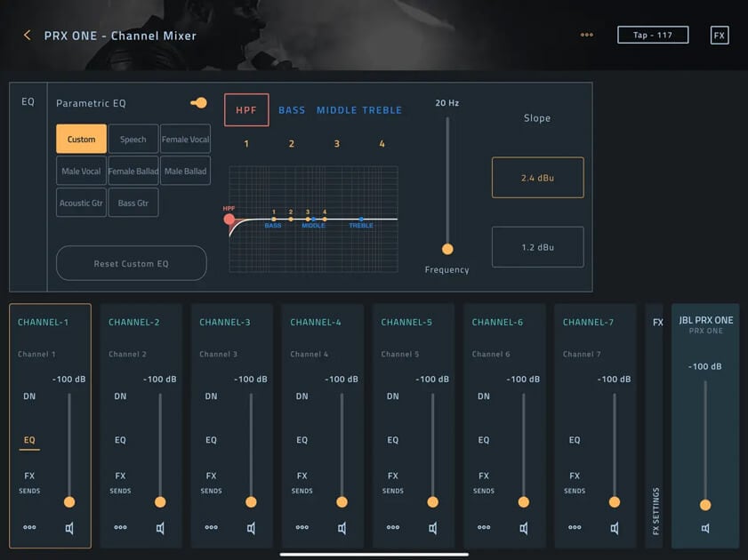Screen dimensions: 748x560
Task: Open Channel-1 more options dots
Action: tap(29, 527)
